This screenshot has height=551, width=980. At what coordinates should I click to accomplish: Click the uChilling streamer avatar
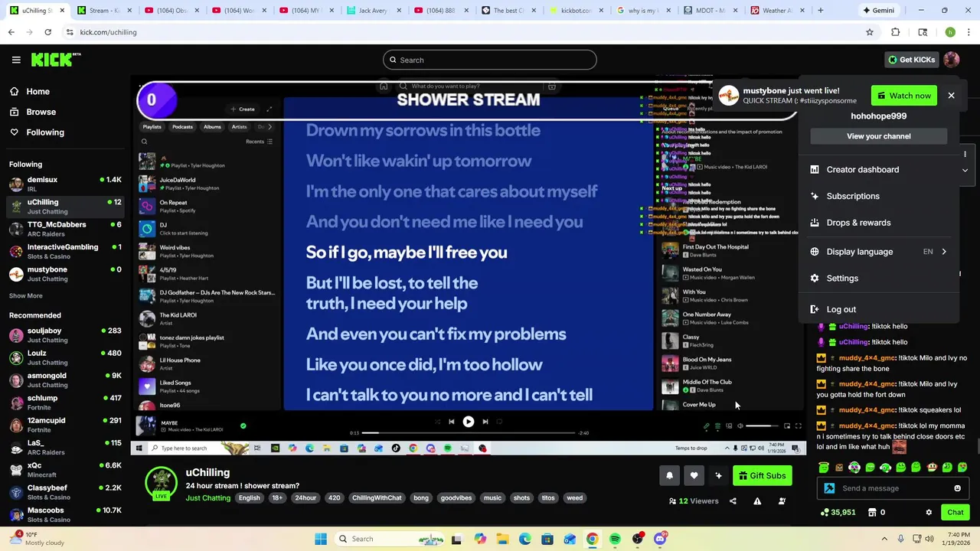(x=161, y=482)
